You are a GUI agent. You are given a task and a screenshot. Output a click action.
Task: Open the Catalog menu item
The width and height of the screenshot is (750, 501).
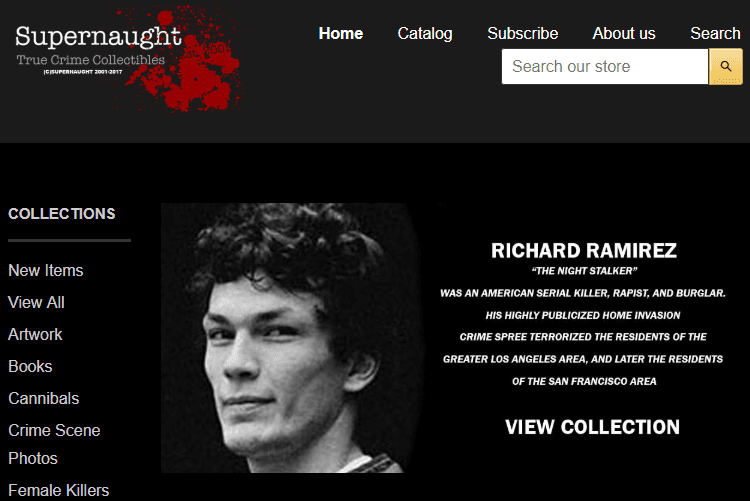tap(425, 33)
